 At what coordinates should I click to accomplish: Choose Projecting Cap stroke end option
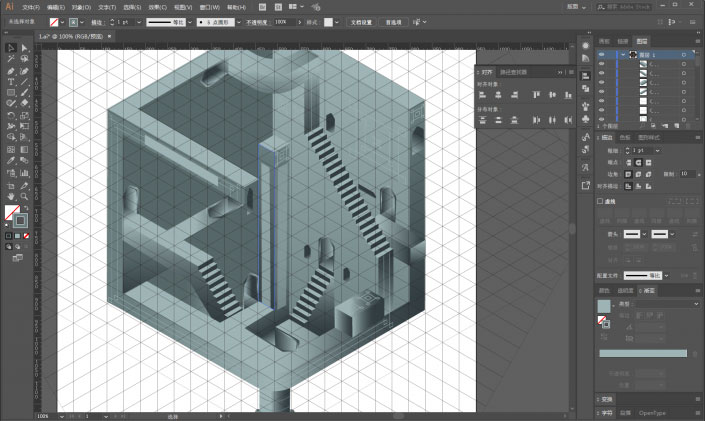(x=648, y=162)
